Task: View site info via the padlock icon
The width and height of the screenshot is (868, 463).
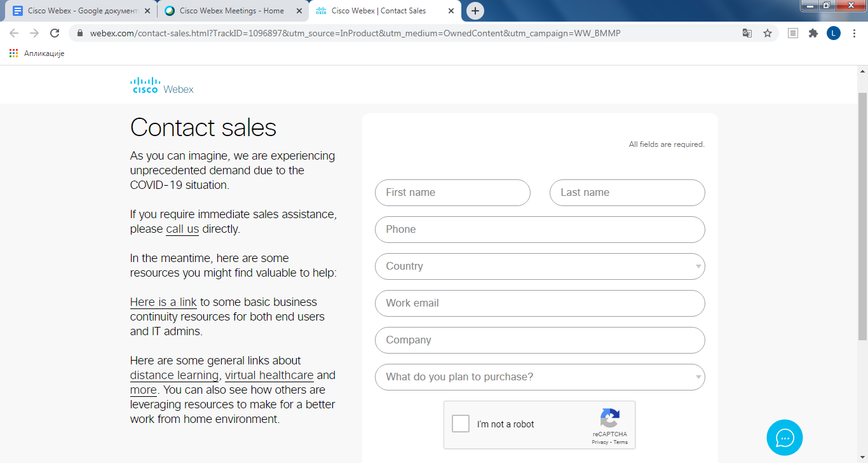Action: pos(80,33)
